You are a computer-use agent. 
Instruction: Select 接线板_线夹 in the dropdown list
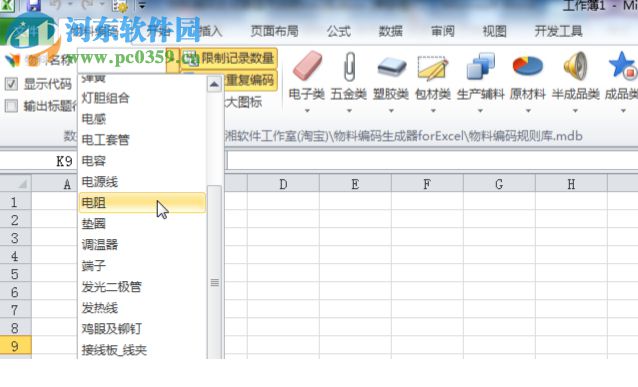click(x=142, y=350)
